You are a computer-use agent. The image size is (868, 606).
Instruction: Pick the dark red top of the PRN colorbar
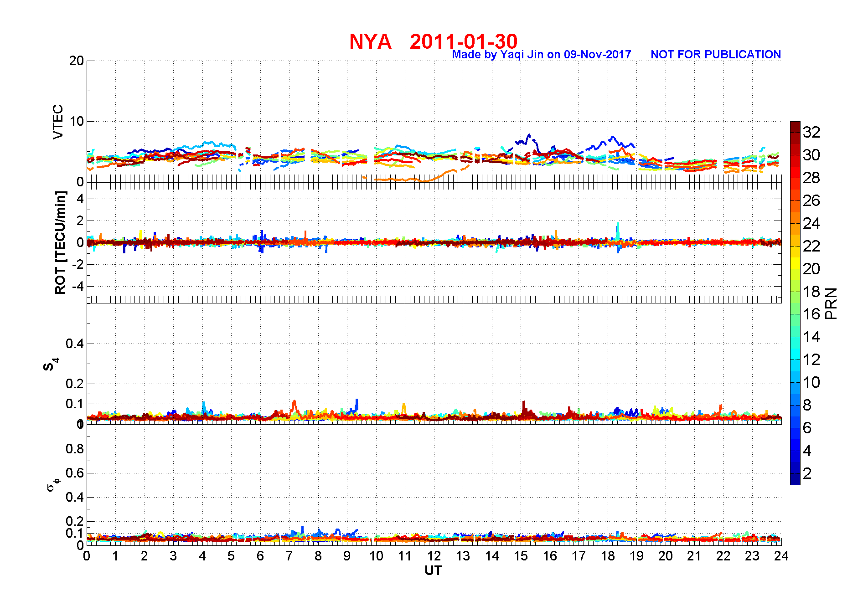click(x=795, y=127)
